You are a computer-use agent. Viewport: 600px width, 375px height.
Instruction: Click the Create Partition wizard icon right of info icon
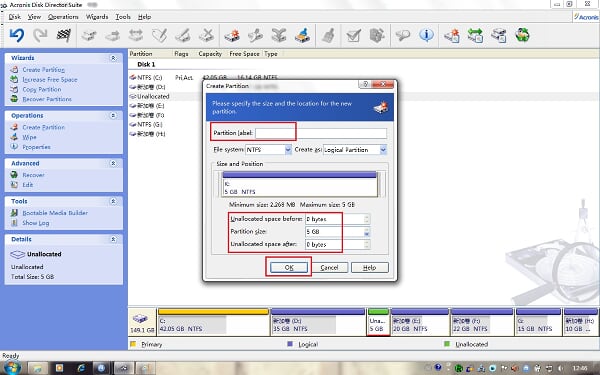452,35
